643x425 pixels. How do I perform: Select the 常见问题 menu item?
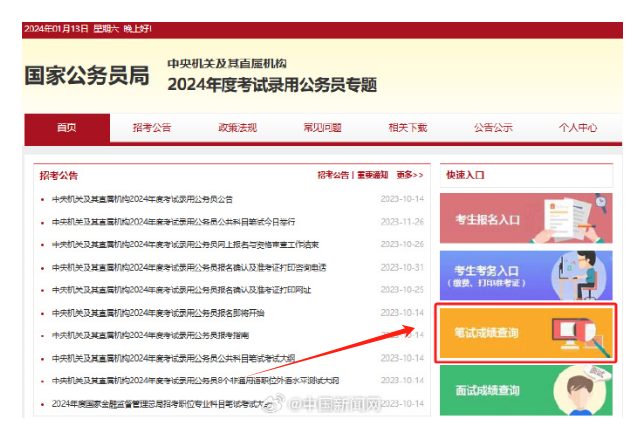point(322,128)
